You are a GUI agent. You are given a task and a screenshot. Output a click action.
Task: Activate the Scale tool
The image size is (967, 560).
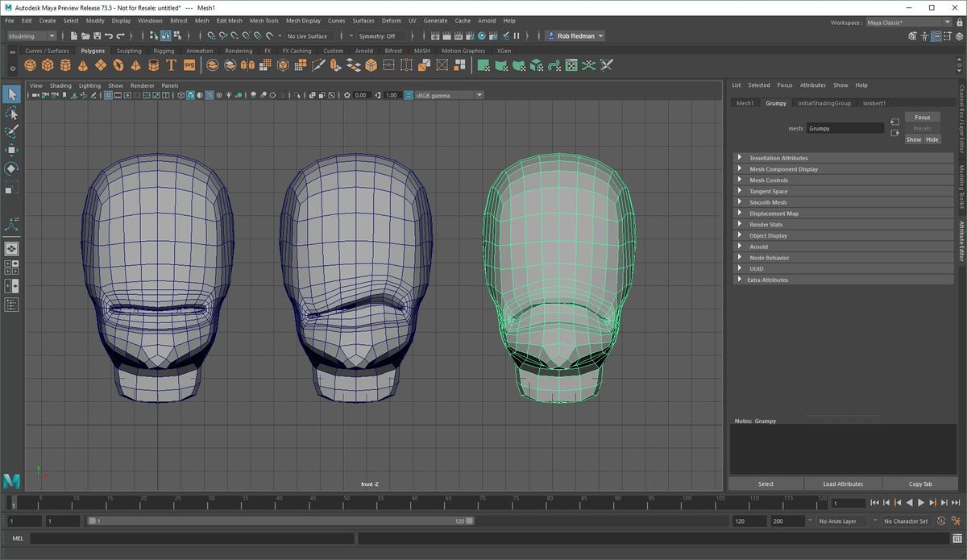click(11, 187)
